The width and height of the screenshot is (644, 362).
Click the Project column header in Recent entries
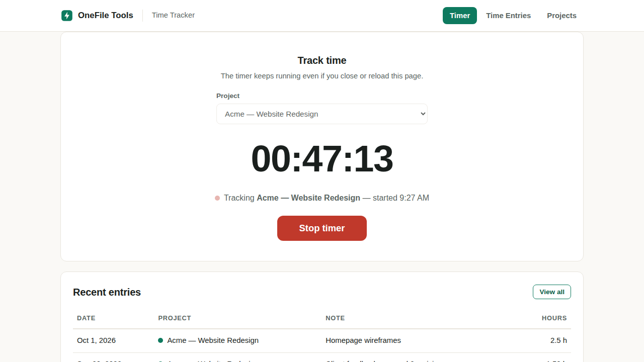click(x=175, y=318)
